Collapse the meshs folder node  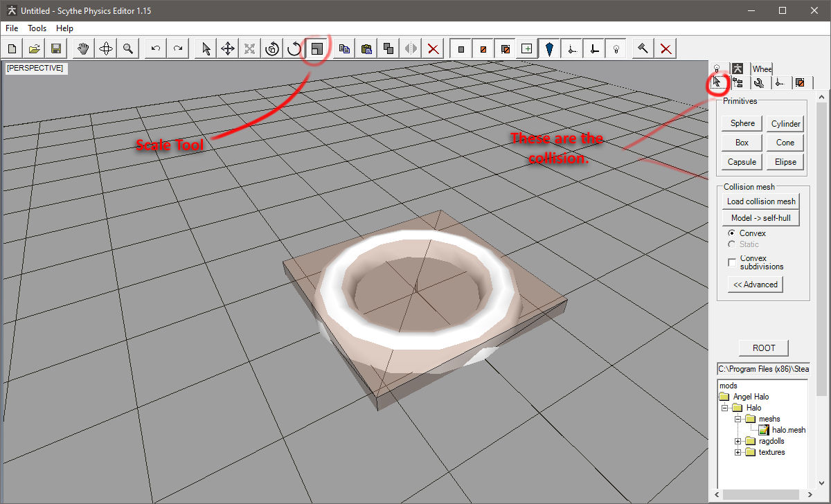(738, 419)
